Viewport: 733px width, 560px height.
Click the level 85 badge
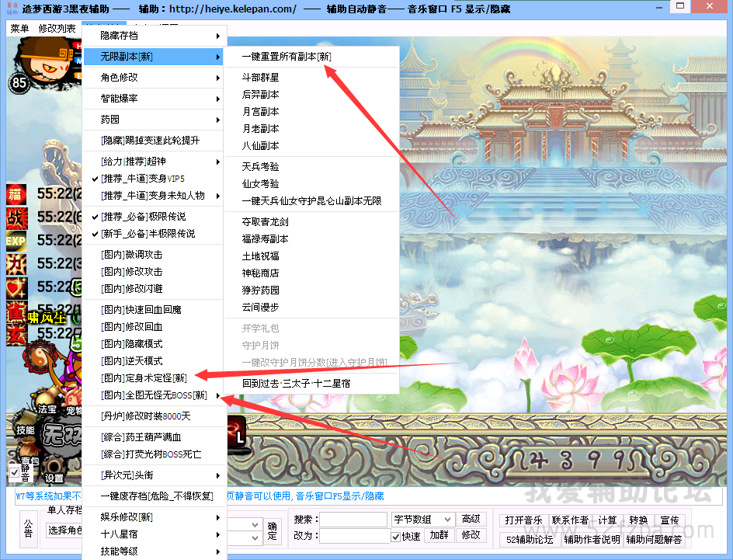click(19, 83)
